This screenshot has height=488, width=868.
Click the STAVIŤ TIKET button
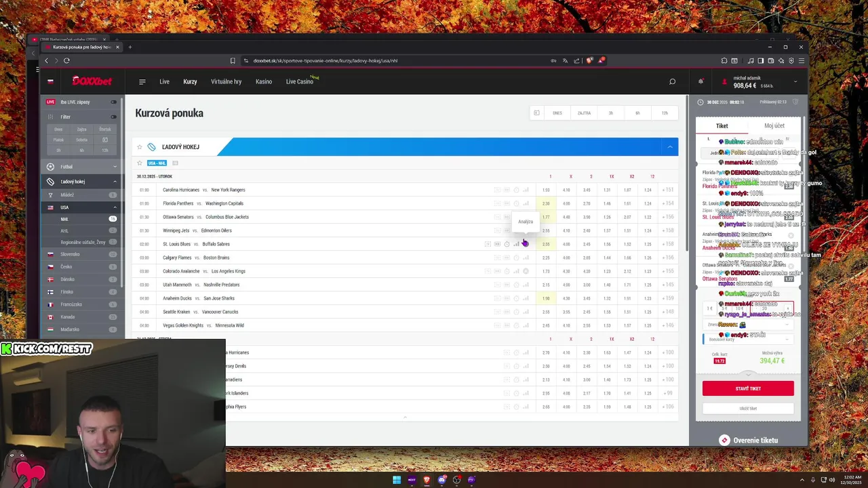click(x=748, y=388)
